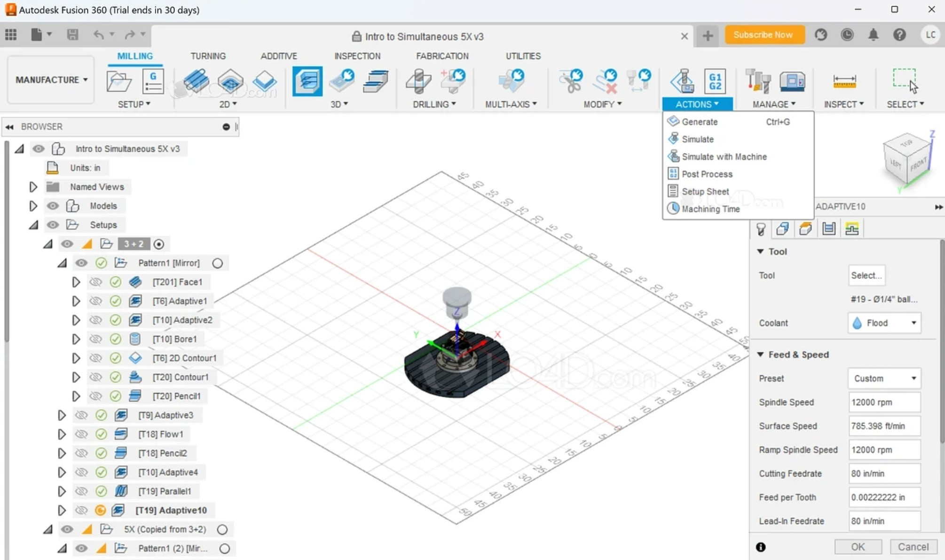Click the tool Select... button
This screenshot has width=945, height=560.
tap(866, 275)
